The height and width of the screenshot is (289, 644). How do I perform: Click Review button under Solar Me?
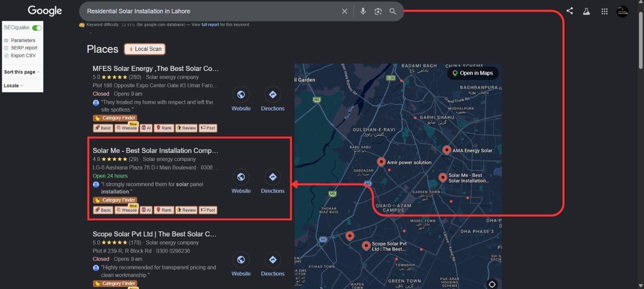pos(186,210)
